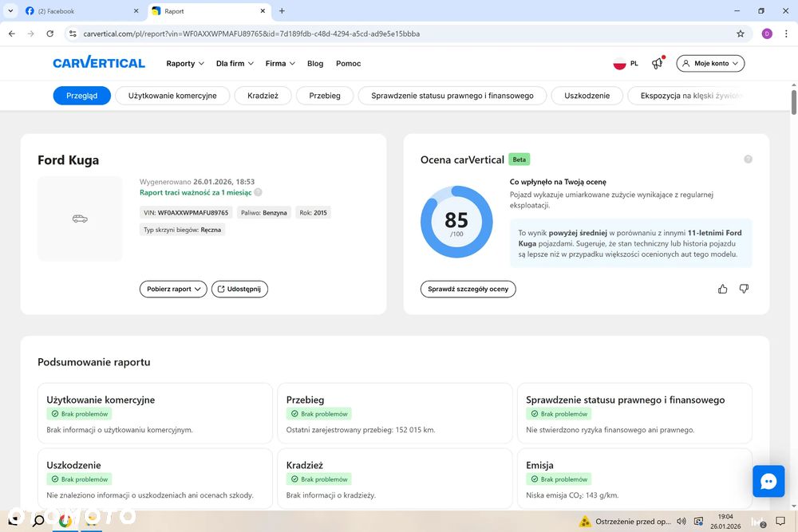The image size is (798, 532).
Task: Open the weather warning taskbar widget
Action: 625,522
